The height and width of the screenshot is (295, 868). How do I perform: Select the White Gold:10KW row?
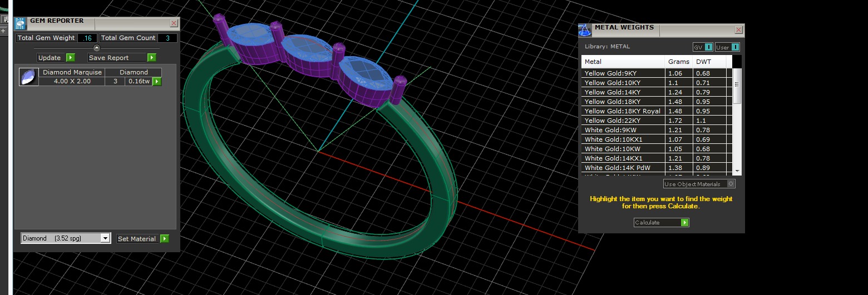point(657,149)
